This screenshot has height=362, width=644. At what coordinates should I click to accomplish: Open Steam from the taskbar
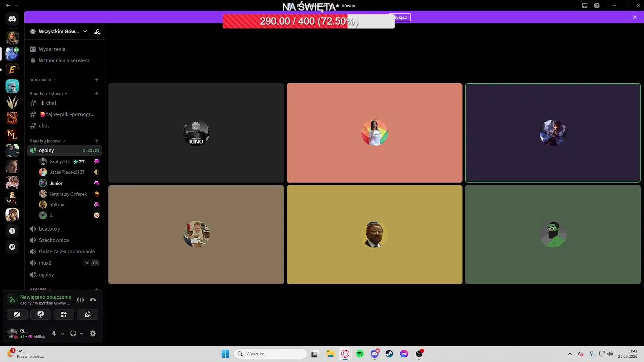pyautogui.click(x=389, y=354)
